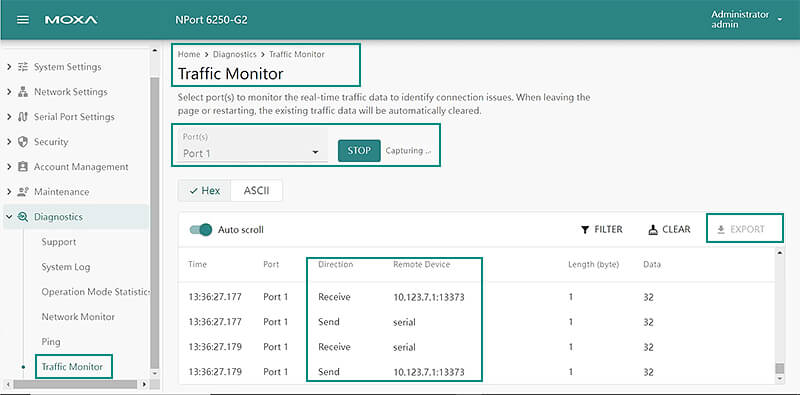Open the Support page

click(x=59, y=242)
